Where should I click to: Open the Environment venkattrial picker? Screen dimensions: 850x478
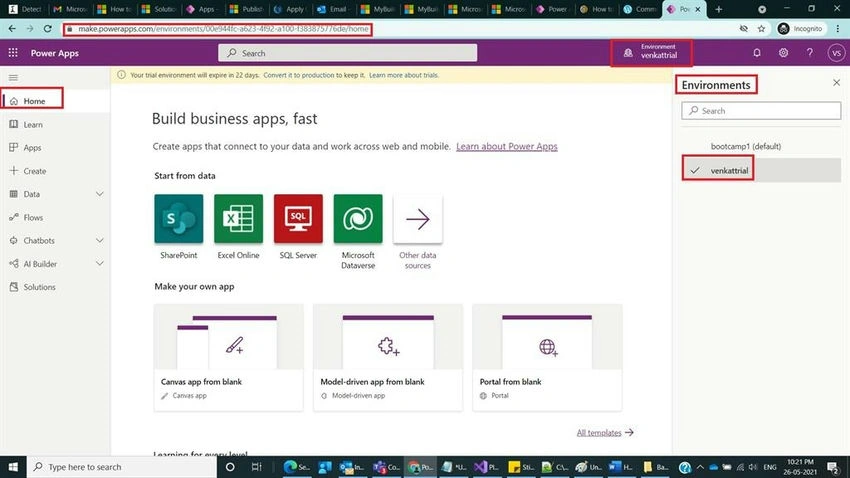[651, 53]
